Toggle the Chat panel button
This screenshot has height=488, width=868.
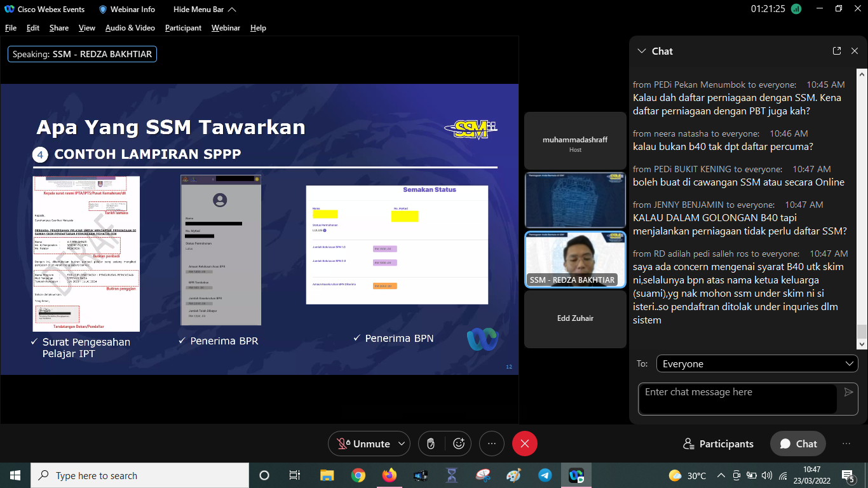pos(797,444)
